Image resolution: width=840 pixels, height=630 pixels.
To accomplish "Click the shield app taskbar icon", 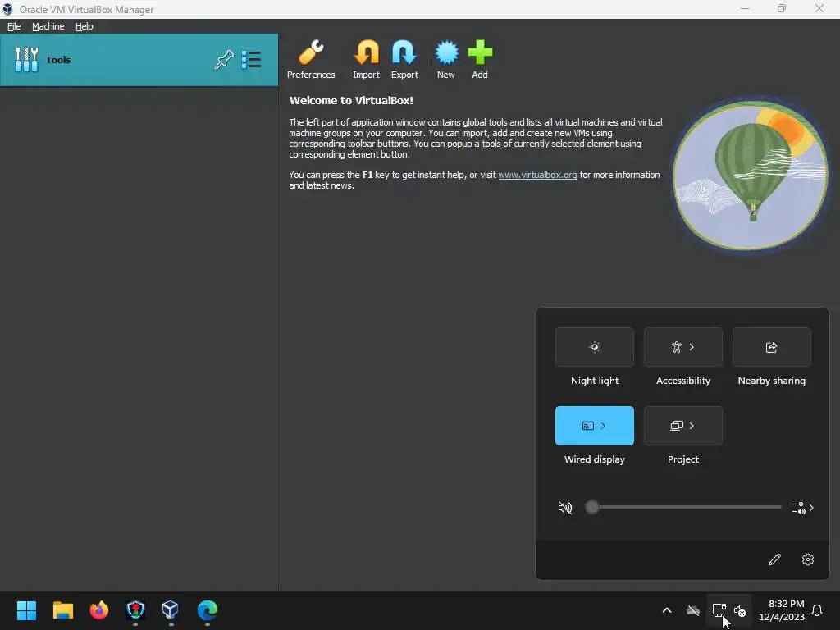I will tap(135, 610).
